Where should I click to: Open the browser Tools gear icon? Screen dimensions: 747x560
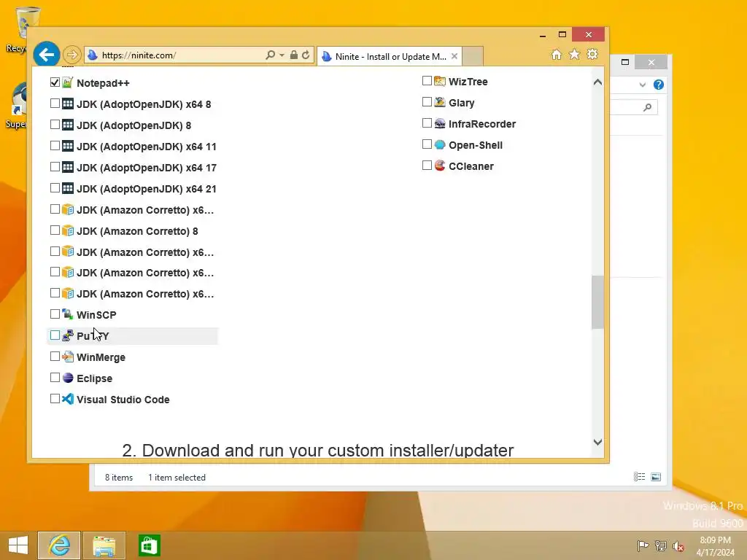[592, 54]
